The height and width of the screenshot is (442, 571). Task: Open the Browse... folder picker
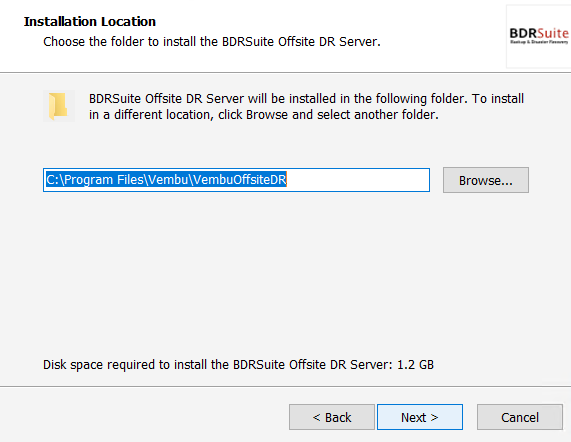486,180
